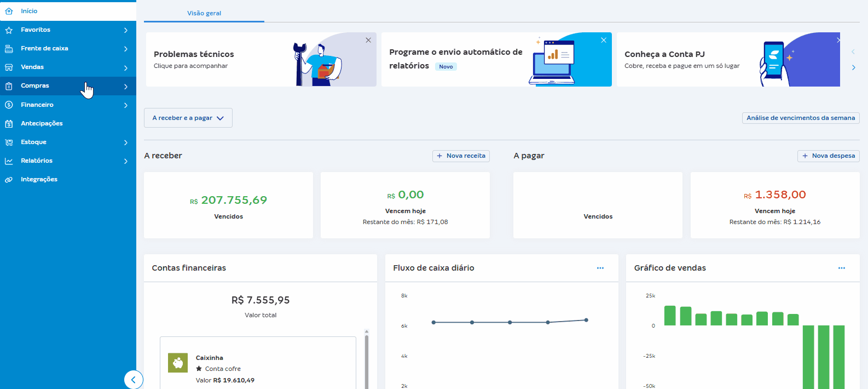Expand the Relatórios submenu chevron
This screenshot has width=868, height=389.
click(x=126, y=161)
